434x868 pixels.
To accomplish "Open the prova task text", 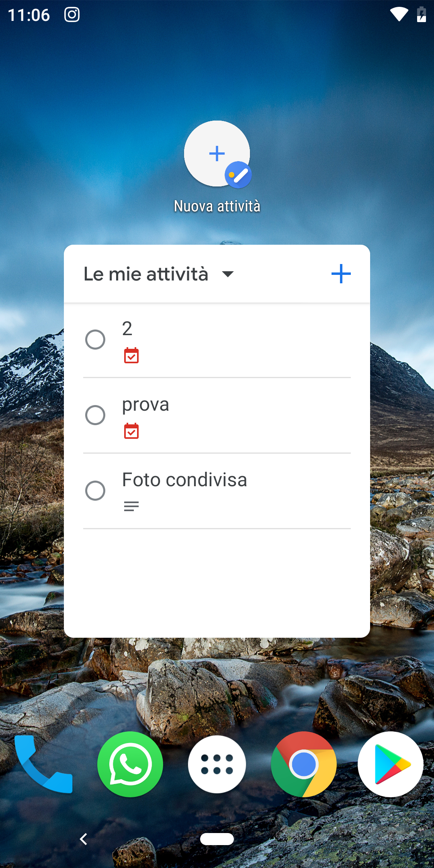I will coord(145,405).
